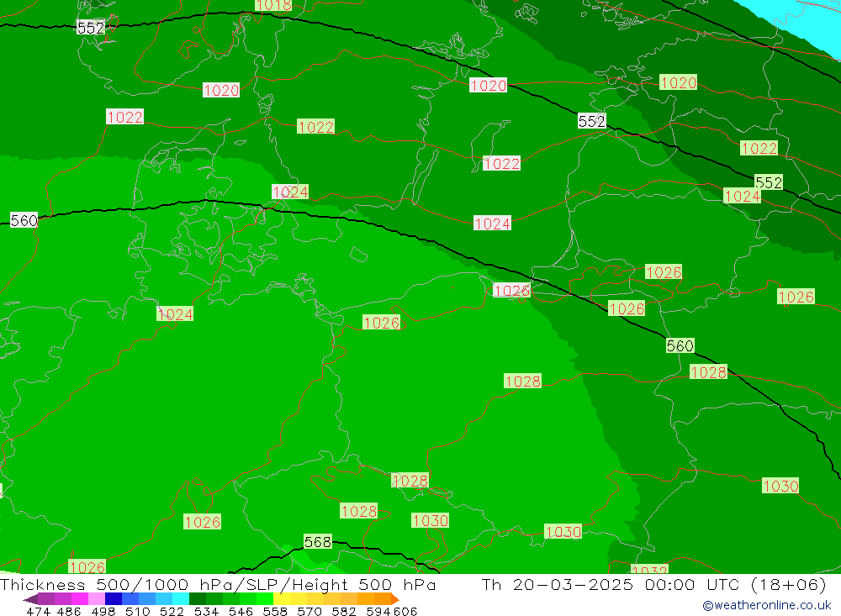Click the 474 legend value

pyautogui.click(x=38, y=611)
